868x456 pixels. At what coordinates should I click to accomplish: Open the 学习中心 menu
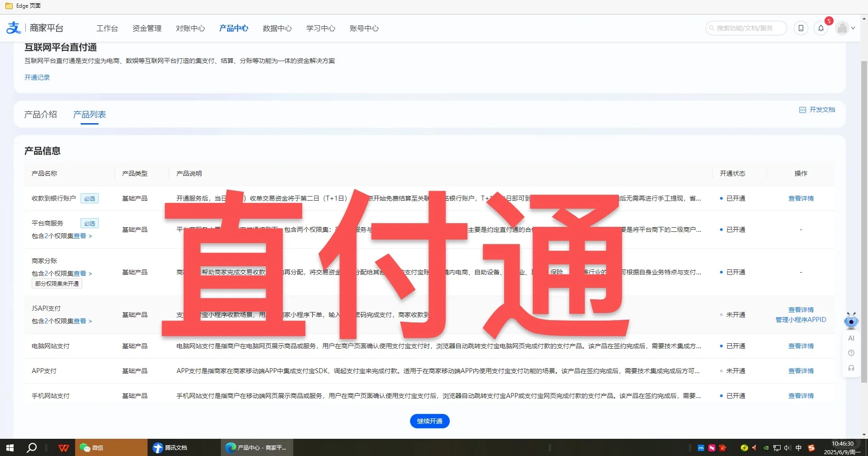320,28
